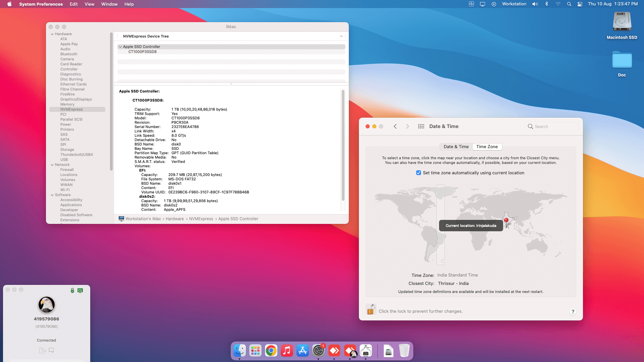The height and width of the screenshot is (362, 644).
Task: Open App Store from the dock
Action: pyautogui.click(x=303, y=351)
